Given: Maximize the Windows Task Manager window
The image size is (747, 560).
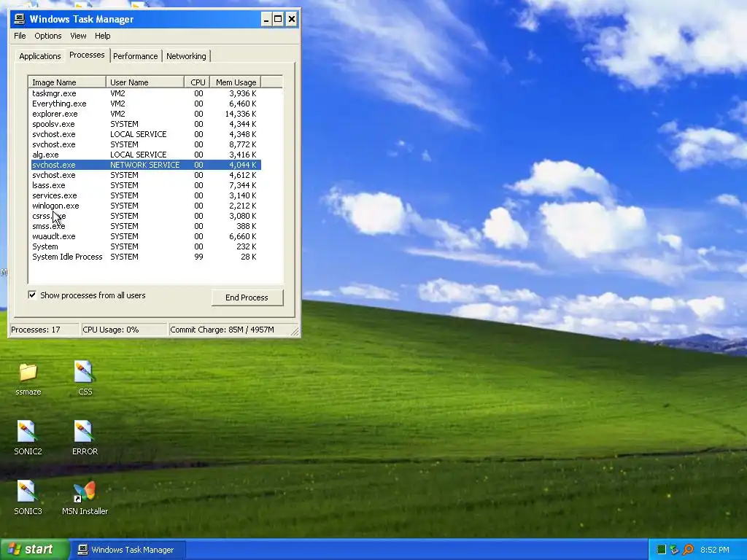Looking at the screenshot, I should (278, 19).
